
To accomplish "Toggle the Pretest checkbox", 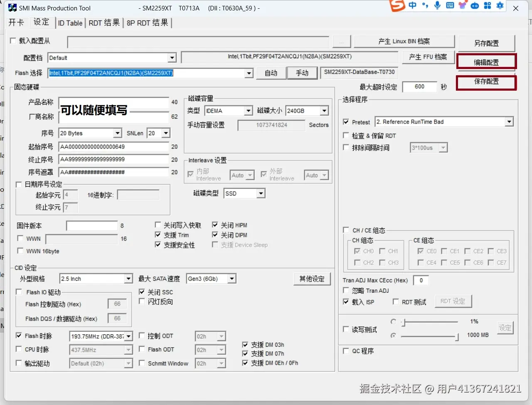I will tap(346, 122).
